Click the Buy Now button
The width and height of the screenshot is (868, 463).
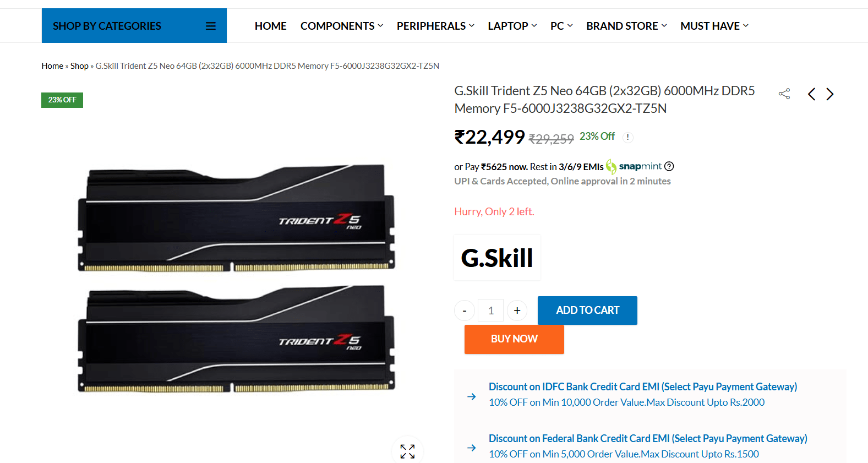tap(514, 339)
